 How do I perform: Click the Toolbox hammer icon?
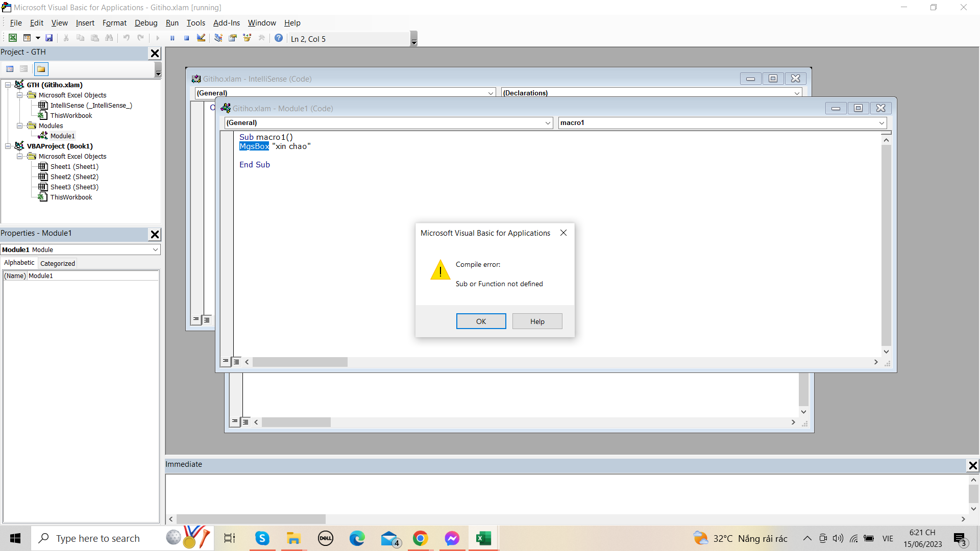(x=262, y=38)
